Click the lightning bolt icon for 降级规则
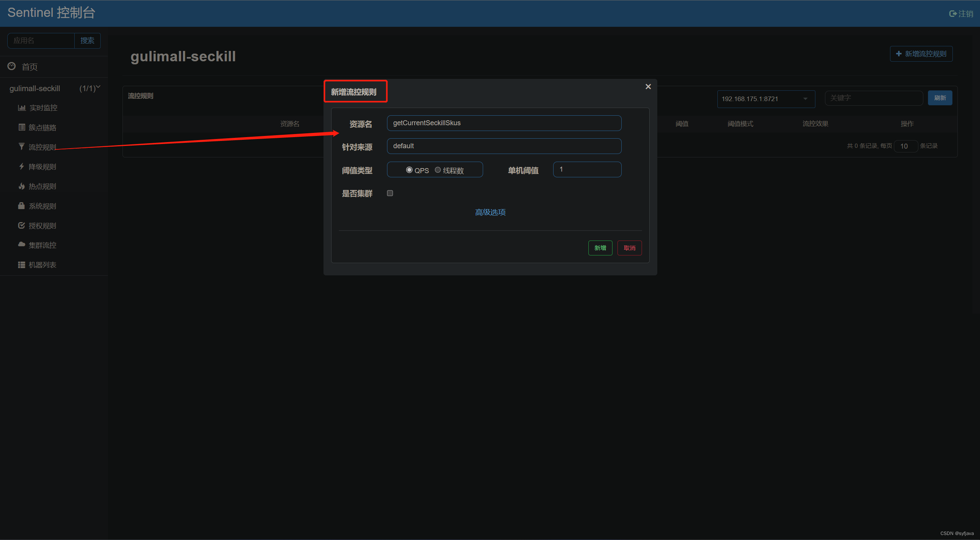This screenshot has height=540, width=980. (x=21, y=166)
